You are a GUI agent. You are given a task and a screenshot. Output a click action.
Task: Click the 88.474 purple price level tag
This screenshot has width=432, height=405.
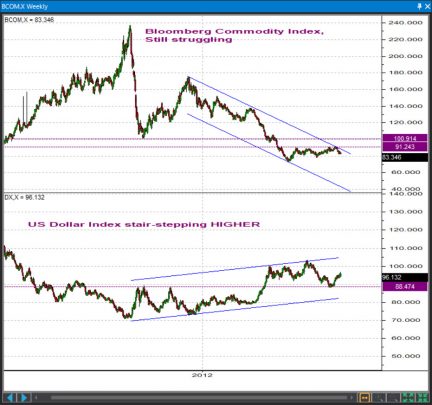405,286
